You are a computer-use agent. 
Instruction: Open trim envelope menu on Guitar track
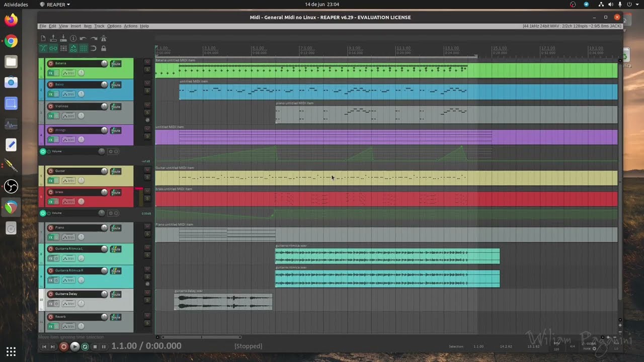point(68,180)
